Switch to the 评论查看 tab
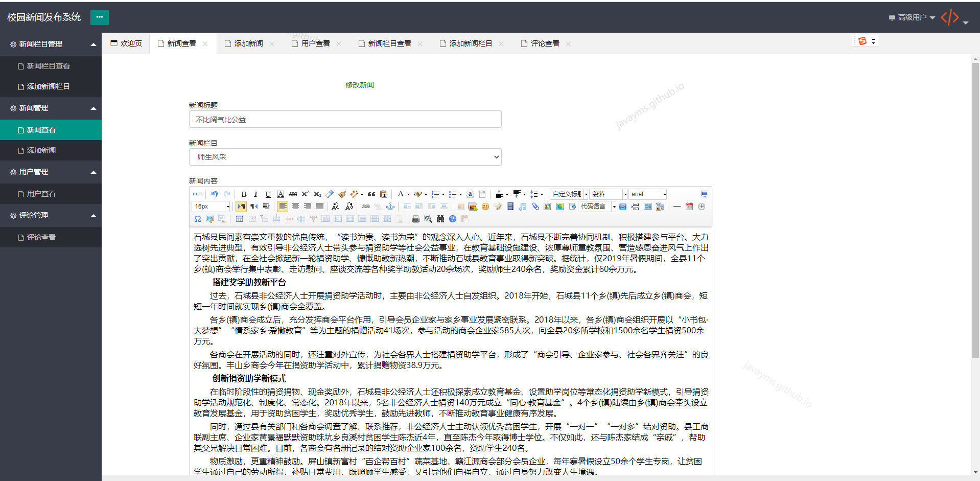This screenshot has width=980, height=481. coord(545,43)
